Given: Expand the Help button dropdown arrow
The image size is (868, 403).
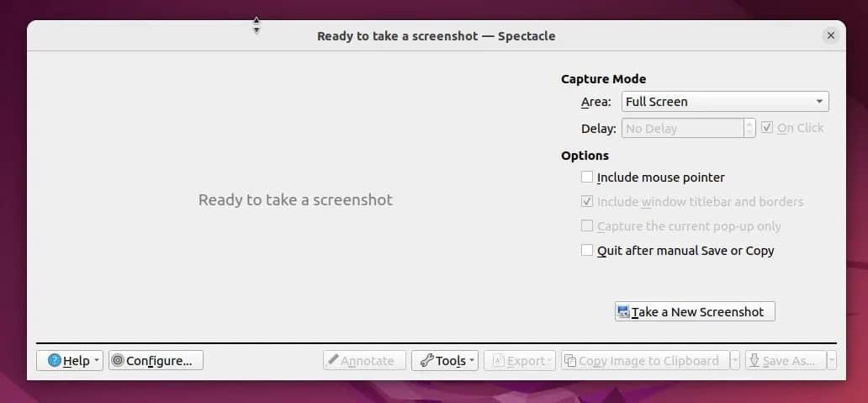Looking at the screenshot, I should 97,361.
